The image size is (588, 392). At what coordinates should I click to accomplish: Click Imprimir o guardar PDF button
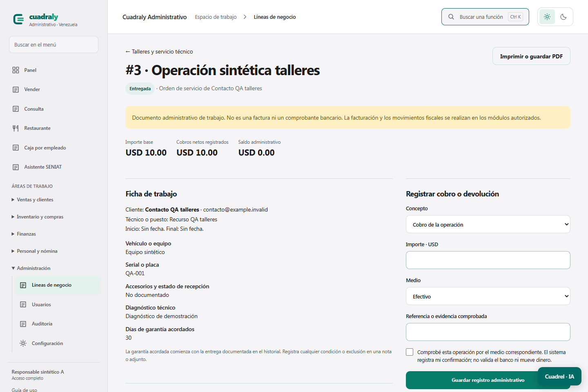pos(531,56)
